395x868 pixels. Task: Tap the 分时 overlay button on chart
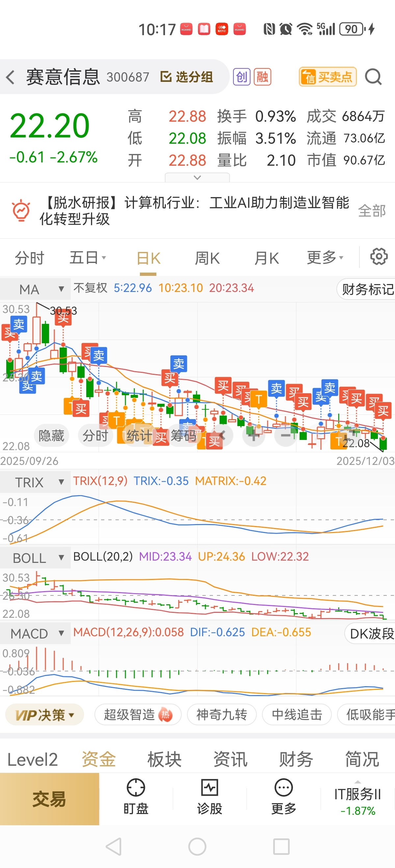(x=95, y=436)
